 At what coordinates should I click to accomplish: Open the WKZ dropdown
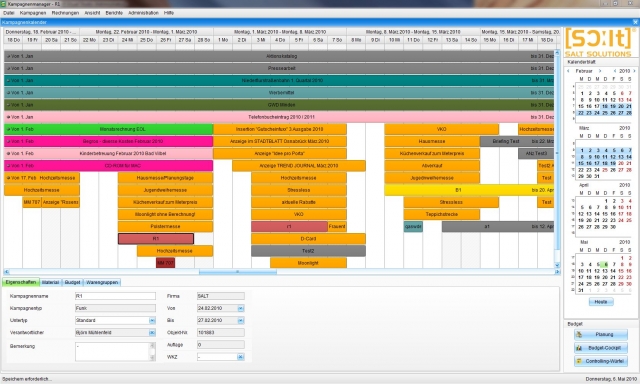pos(241,357)
